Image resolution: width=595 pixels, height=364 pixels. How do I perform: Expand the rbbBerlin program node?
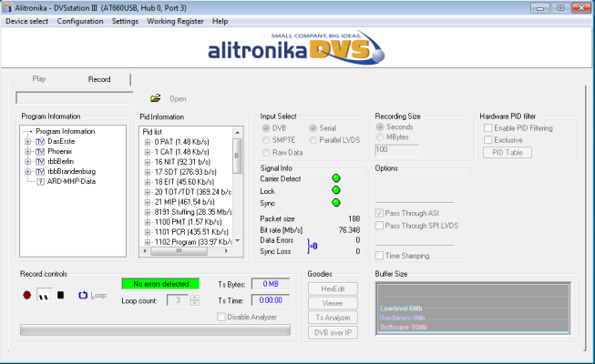(28, 161)
